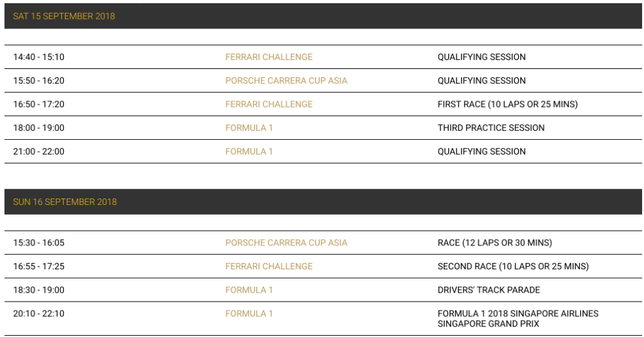Click Race (12 Laps or 30 Mins) text
The image size is (644, 337).
pyautogui.click(x=495, y=242)
